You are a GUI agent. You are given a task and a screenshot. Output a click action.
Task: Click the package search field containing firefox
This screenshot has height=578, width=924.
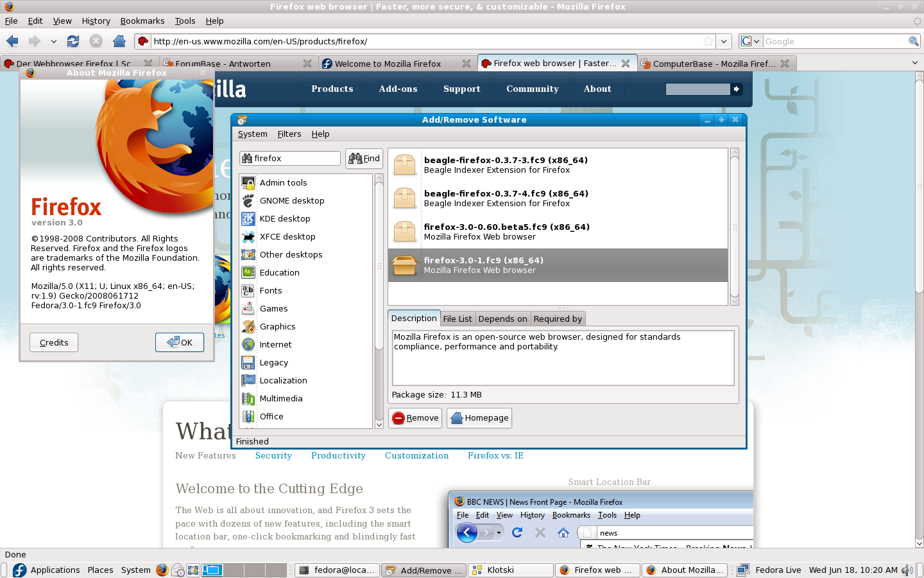[x=290, y=159]
